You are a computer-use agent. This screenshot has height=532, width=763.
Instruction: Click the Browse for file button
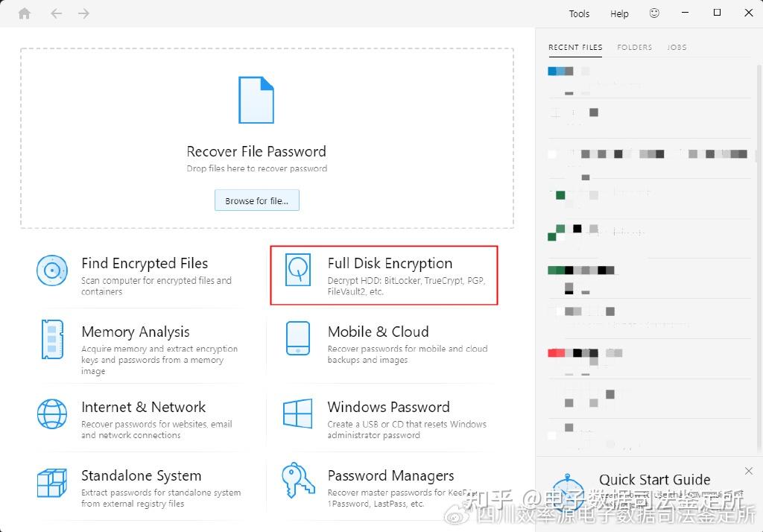tap(256, 200)
